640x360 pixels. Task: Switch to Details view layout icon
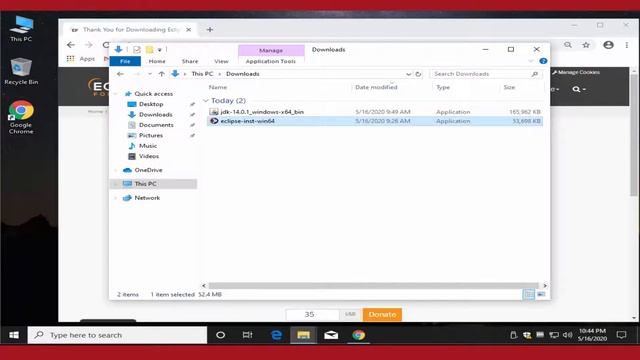tap(529, 294)
